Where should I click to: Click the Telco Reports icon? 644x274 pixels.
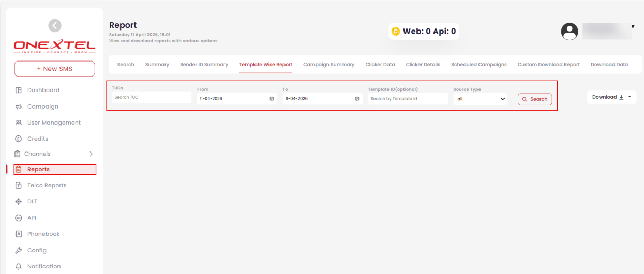[x=19, y=185]
